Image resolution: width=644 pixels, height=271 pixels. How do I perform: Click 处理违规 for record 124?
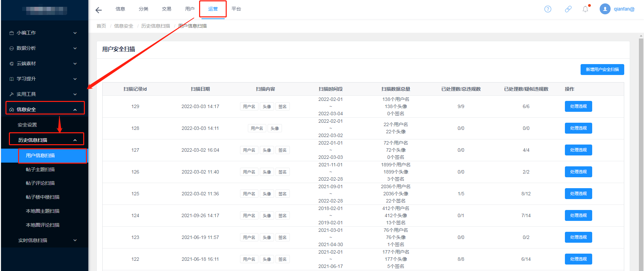point(578,215)
